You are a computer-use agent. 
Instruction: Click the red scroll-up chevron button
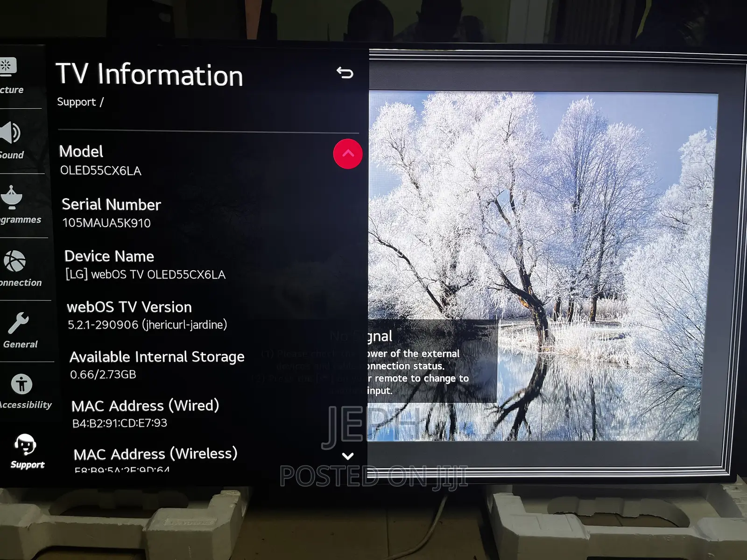(348, 154)
